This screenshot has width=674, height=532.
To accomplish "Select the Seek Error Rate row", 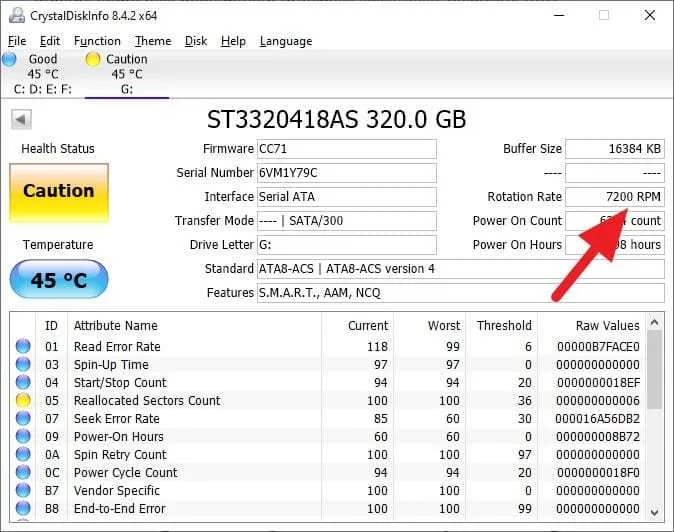I will [x=328, y=419].
